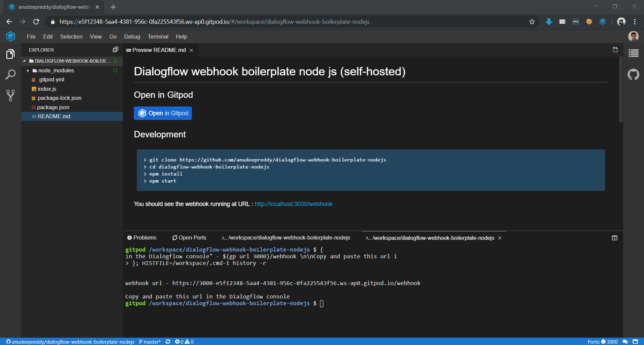Switch to the Problems tab
644x345 pixels.
click(142, 237)
